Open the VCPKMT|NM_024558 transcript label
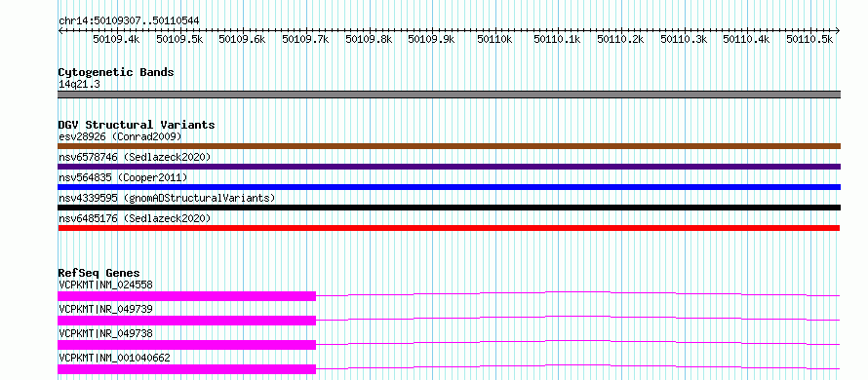Viewport: 868px width, 380px height. [x=105, y=285]
